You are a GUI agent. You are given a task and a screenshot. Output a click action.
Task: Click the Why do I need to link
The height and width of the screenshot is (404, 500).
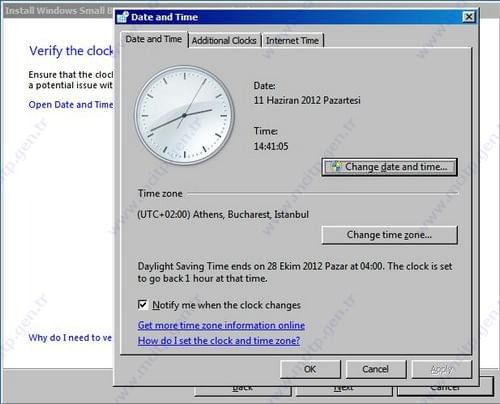[70, 338]
